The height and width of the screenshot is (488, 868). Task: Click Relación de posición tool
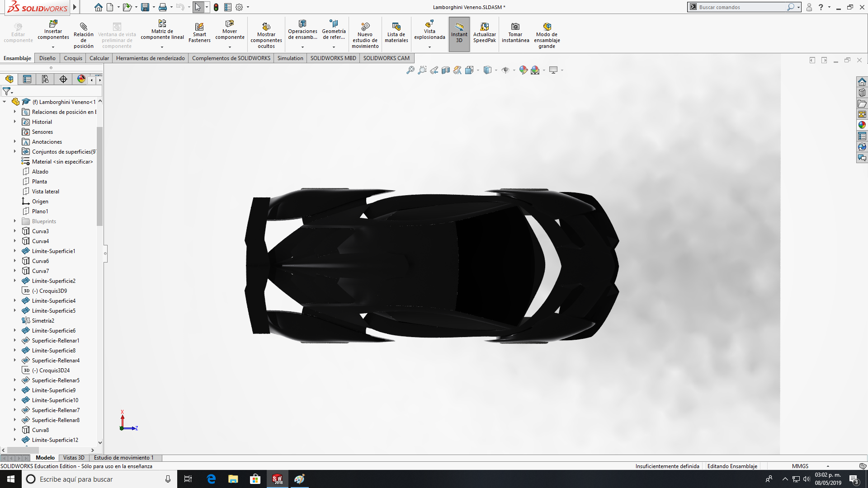click(84, 35)
